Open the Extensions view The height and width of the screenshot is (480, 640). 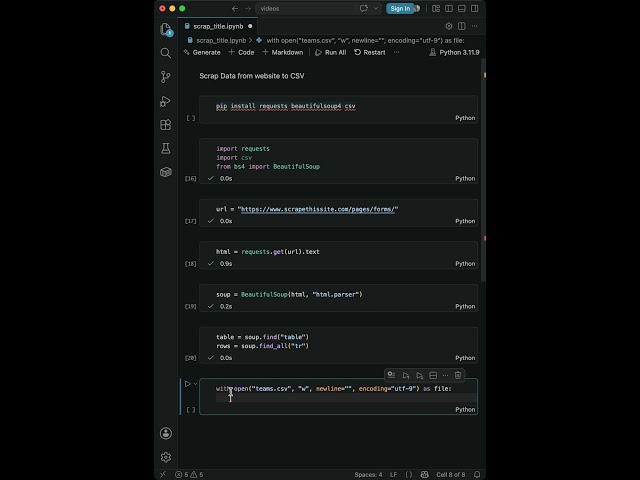[166, 124]
